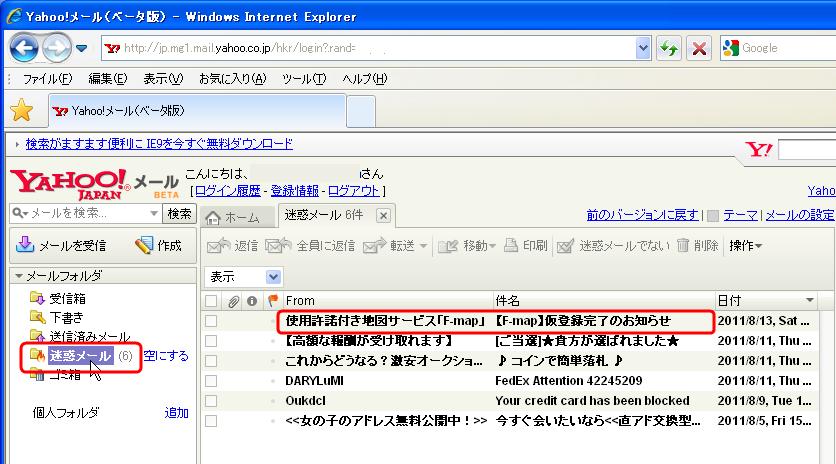Open the 編集(E) menu
This screenshot has width=836, height=464.
107,79
